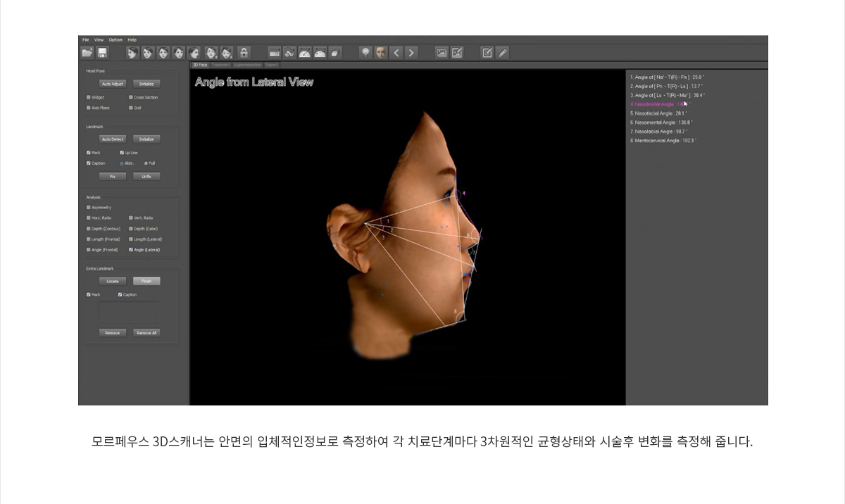Click the picture-with-pencil edit icon
This screenshot has width=845, height=504.
[457, 52]
